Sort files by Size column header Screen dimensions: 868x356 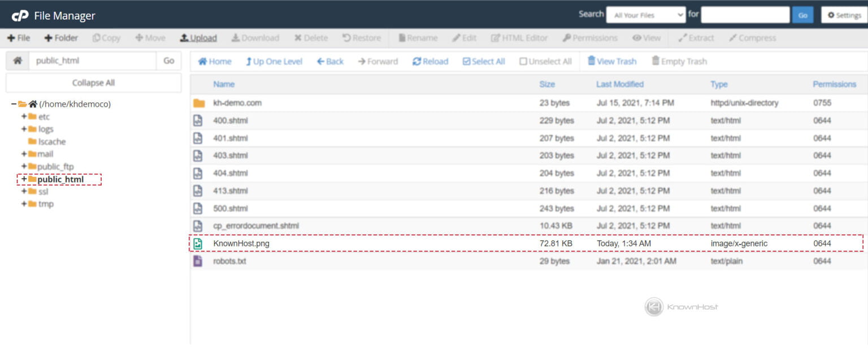[x=547, y=84]
